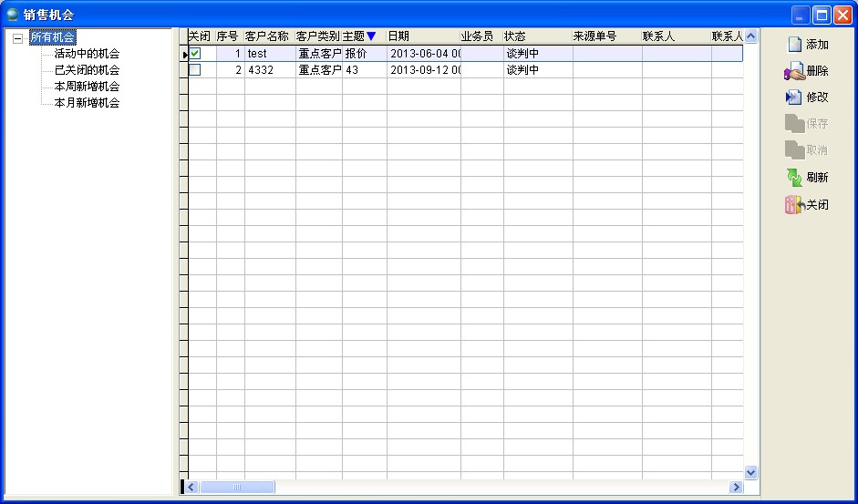Image resolution: width=858 pixels, height=504 pixels.
Task: Click the 添加 (Add) icon
Action: (794, 45)
